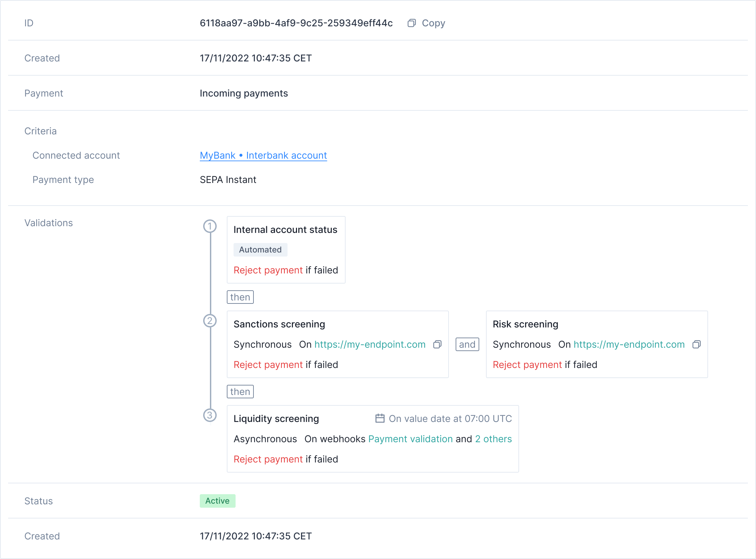This screenshot has width=756, height=559.
Task: Click the Active status badge
Action: pos(217,501)
